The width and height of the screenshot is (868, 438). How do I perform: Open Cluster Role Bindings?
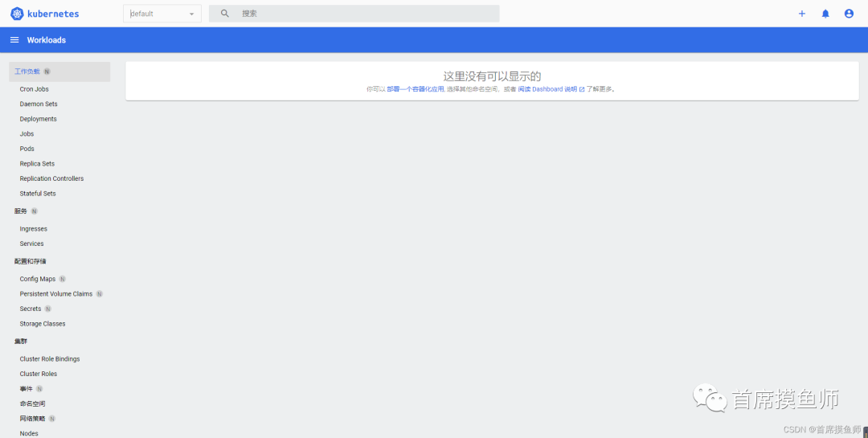pyautogui.click(x=50, y=359)
